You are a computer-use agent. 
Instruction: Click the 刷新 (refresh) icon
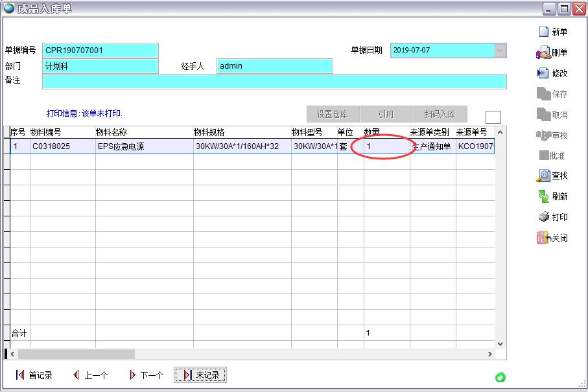pos(543,196)
